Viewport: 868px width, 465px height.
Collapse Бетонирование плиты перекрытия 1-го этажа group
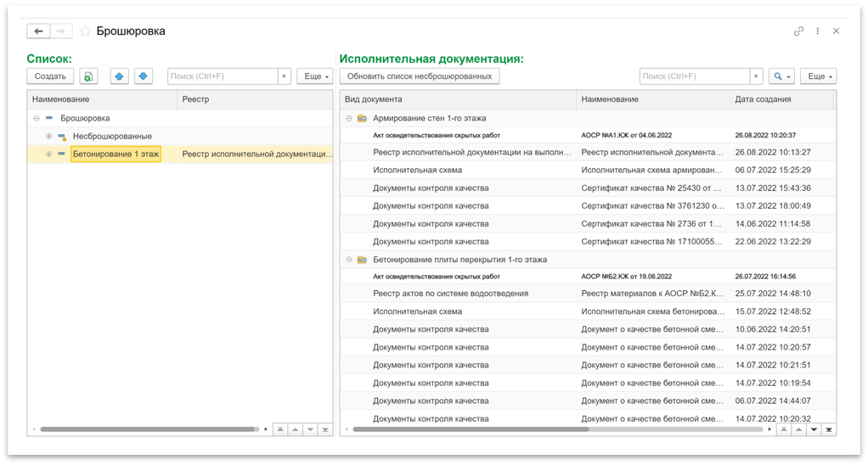[x=348, y=260]
